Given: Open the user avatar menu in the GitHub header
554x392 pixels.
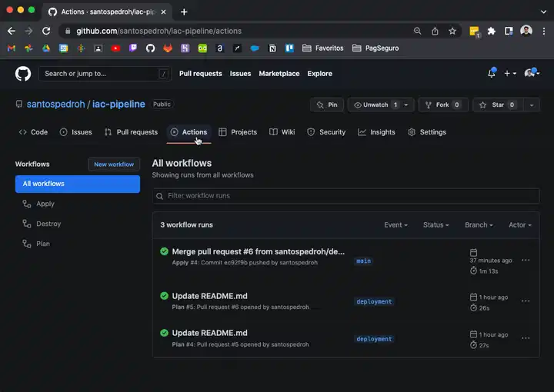Looking at the screenshot, I should 532,73.
